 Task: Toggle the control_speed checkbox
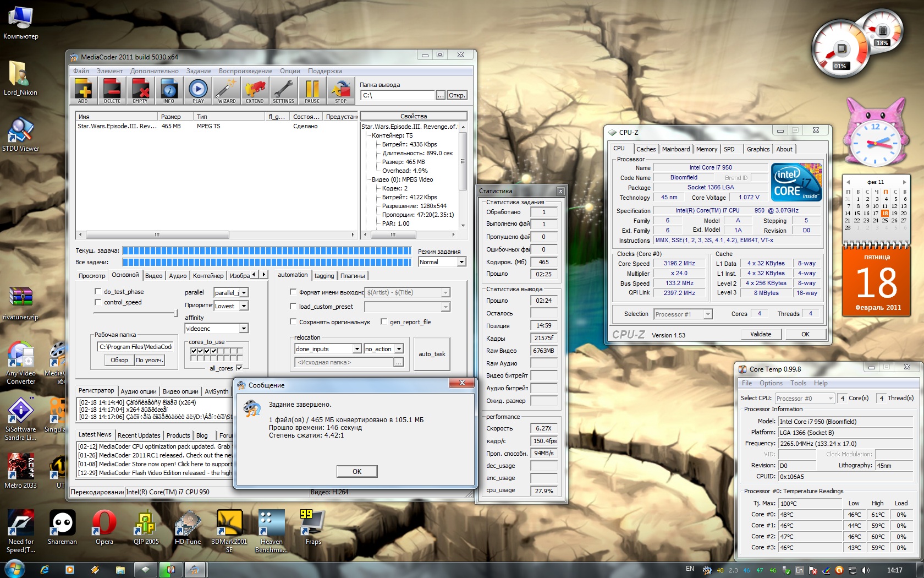[x=98, y=302]
